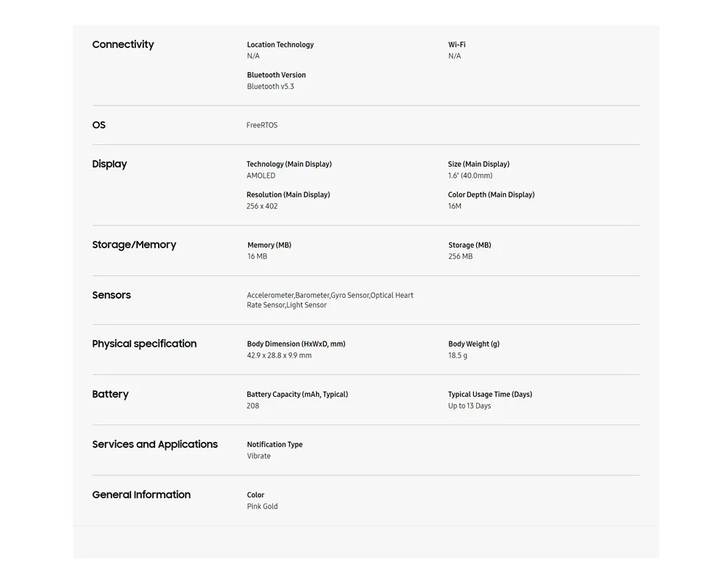728x568 pixels.
Task: Click the General Information heading
Action: [141, 494]
